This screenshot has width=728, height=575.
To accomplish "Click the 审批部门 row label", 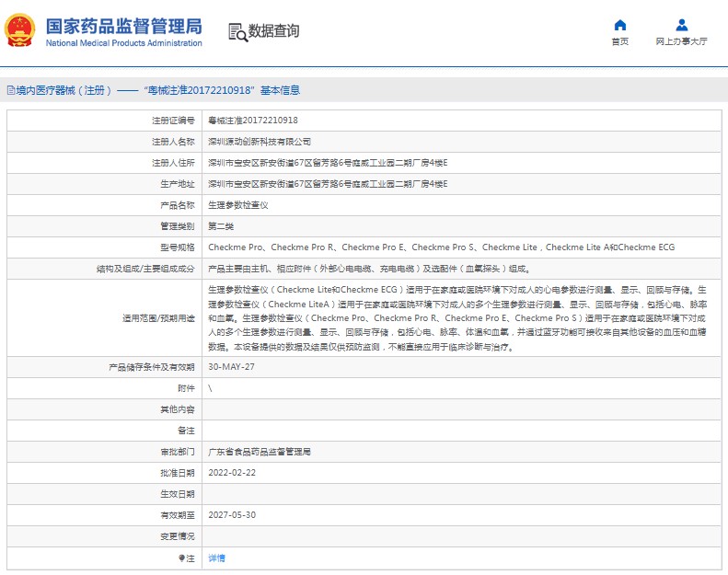I will coord(178,452).
